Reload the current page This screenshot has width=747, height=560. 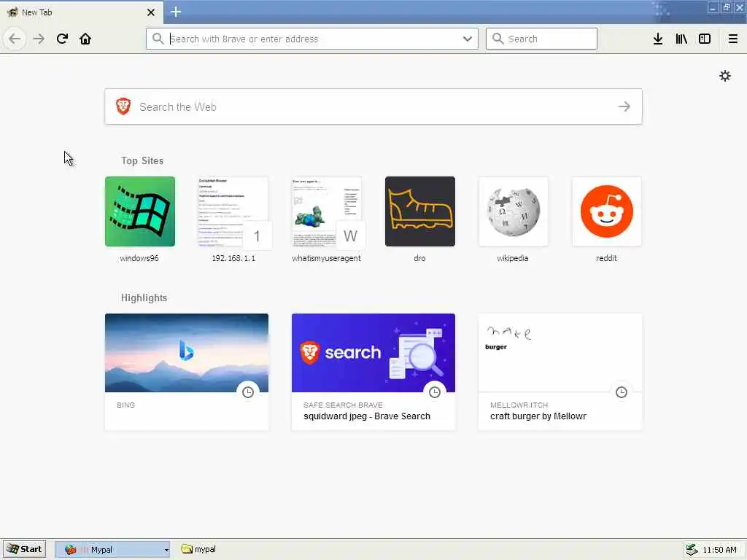pyautogui.click(x=62, y=39)
